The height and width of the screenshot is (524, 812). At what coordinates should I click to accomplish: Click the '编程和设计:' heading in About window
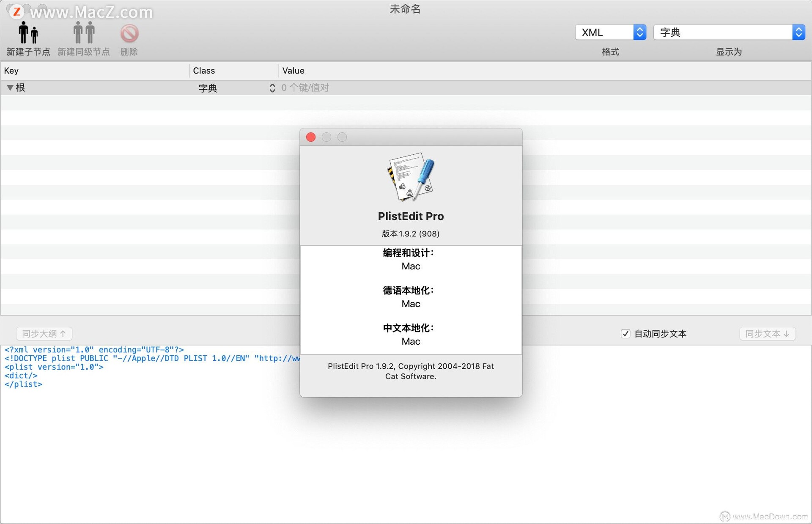point(408,253)
